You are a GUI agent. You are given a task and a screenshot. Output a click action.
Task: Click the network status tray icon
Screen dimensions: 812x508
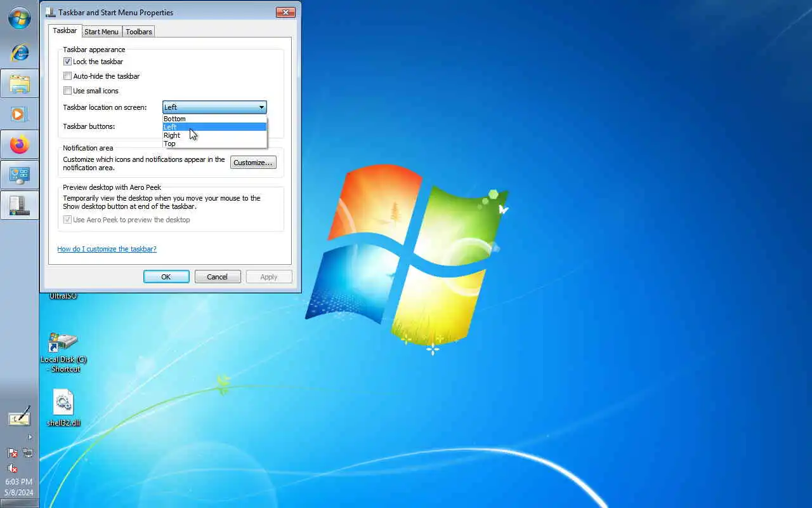28,453
